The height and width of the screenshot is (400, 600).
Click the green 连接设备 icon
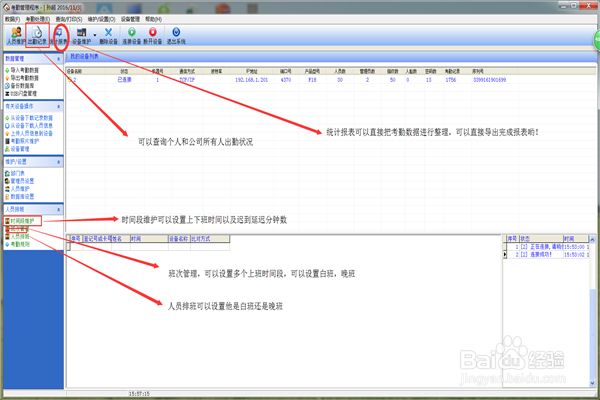[x=131, y=36]
